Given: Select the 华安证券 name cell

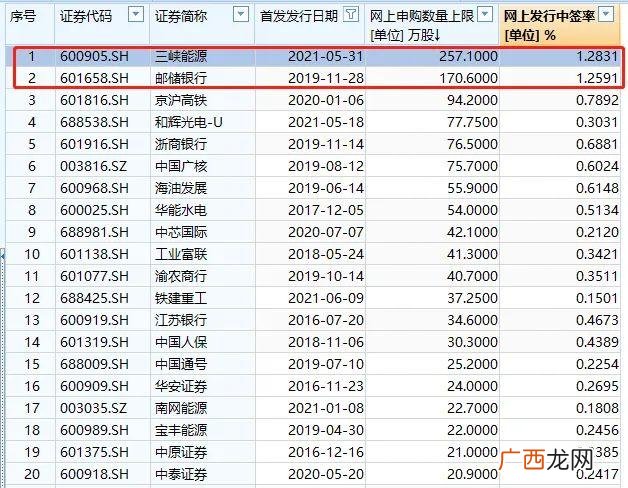Looking at the screenshot, I should tap(181, 386).
